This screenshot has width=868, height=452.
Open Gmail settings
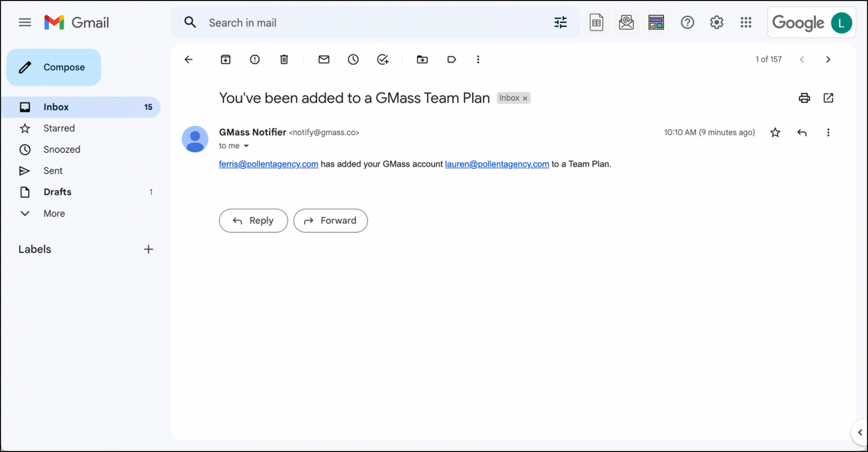coord(717,23)
